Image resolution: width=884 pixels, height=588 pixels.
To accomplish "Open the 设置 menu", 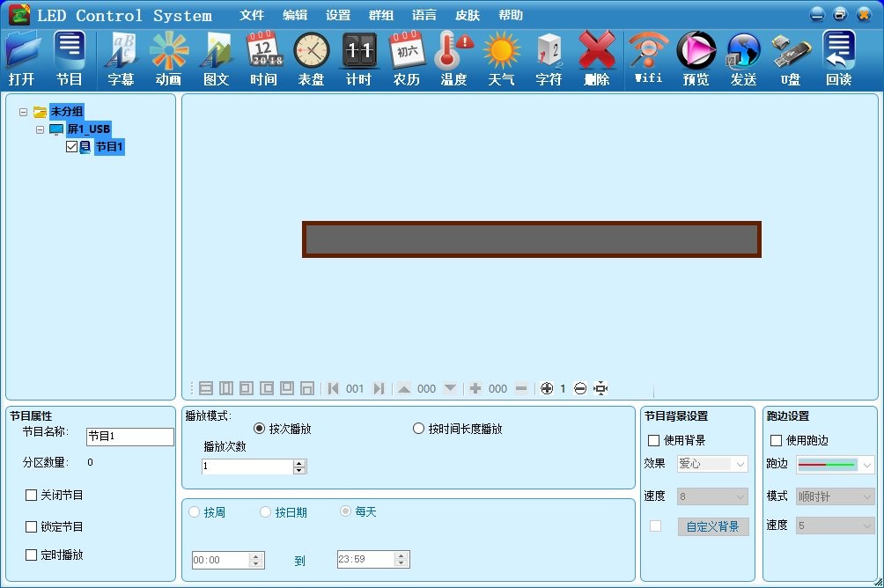I will point(337,14).
